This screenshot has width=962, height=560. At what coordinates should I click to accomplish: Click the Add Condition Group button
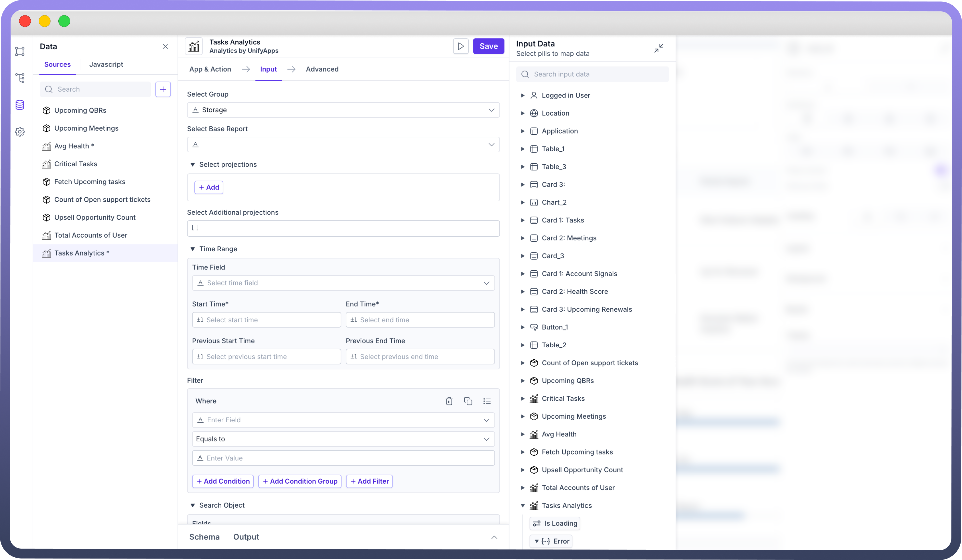click(300, 481)
